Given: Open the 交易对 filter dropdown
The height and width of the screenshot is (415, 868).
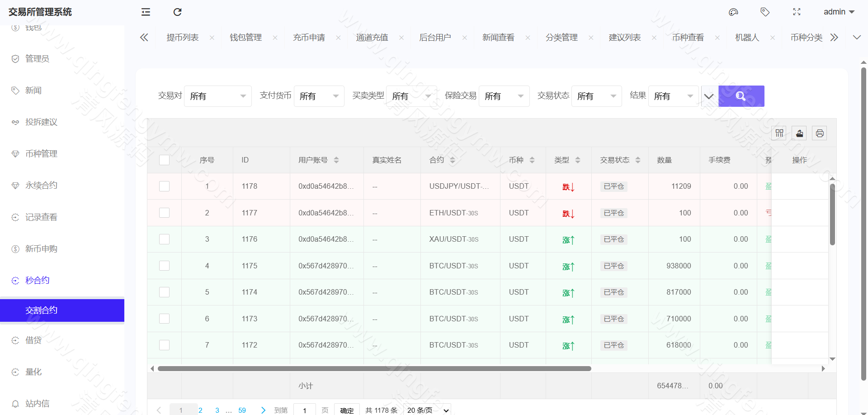Looking at the screenshot, I should (x=217, y=96).
